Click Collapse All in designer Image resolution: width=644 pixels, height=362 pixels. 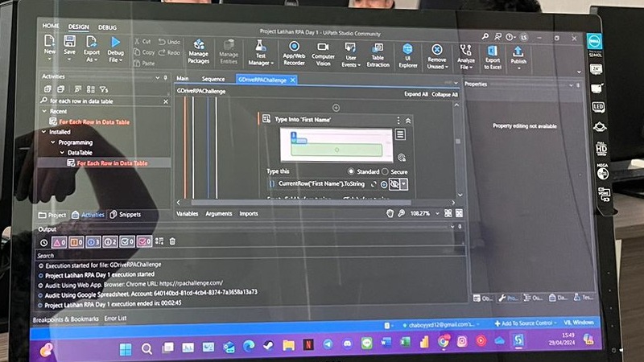tap(444, 94)
